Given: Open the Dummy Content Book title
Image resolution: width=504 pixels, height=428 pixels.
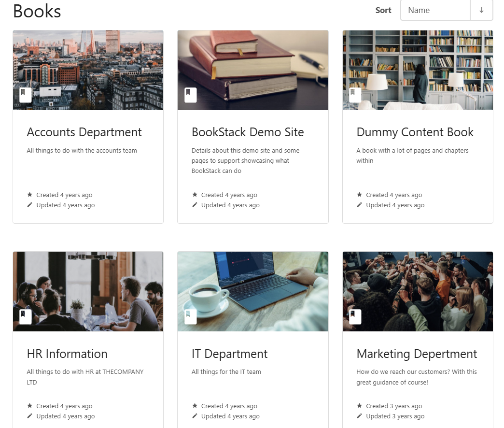Looking at the screenshot, I should [x=415, y=132].
